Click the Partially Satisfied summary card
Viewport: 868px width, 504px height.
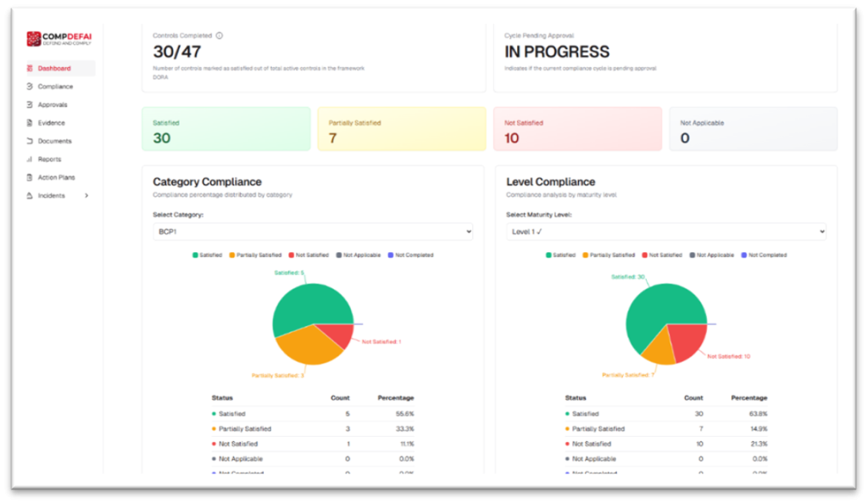click(x=401, y=129)
